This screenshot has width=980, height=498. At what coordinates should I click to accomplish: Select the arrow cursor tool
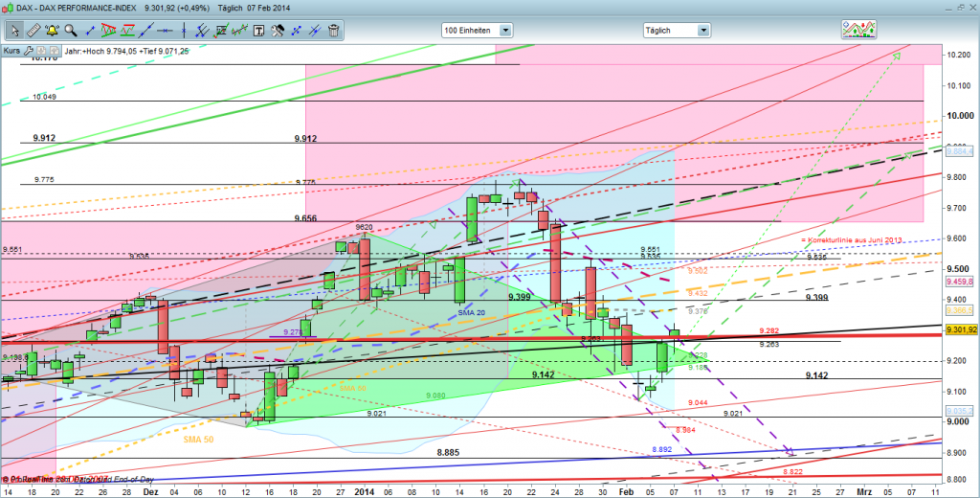15,30
